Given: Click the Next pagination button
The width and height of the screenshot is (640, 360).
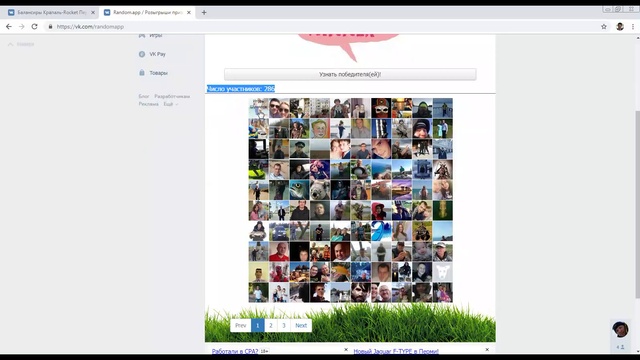Looking at the screenshot, I should [301, 325].
